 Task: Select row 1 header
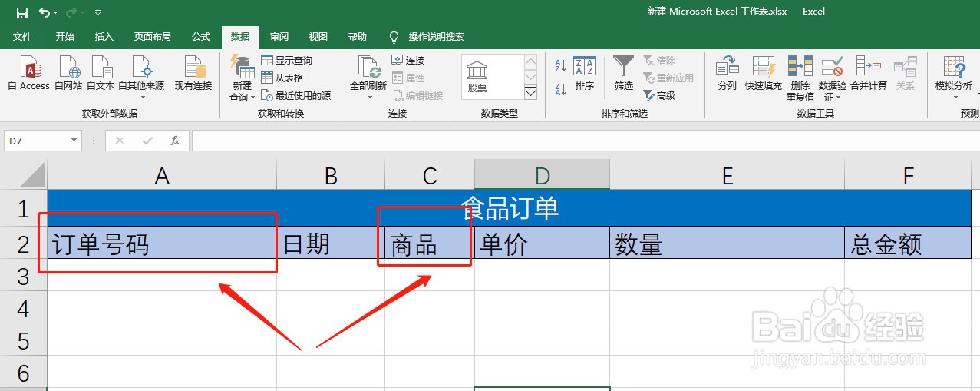coord(23,208)
